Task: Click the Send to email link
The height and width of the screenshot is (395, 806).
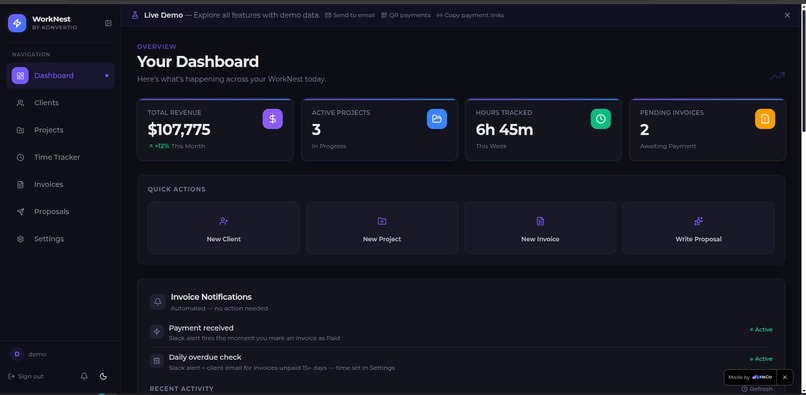Action: tap(350, 15)
